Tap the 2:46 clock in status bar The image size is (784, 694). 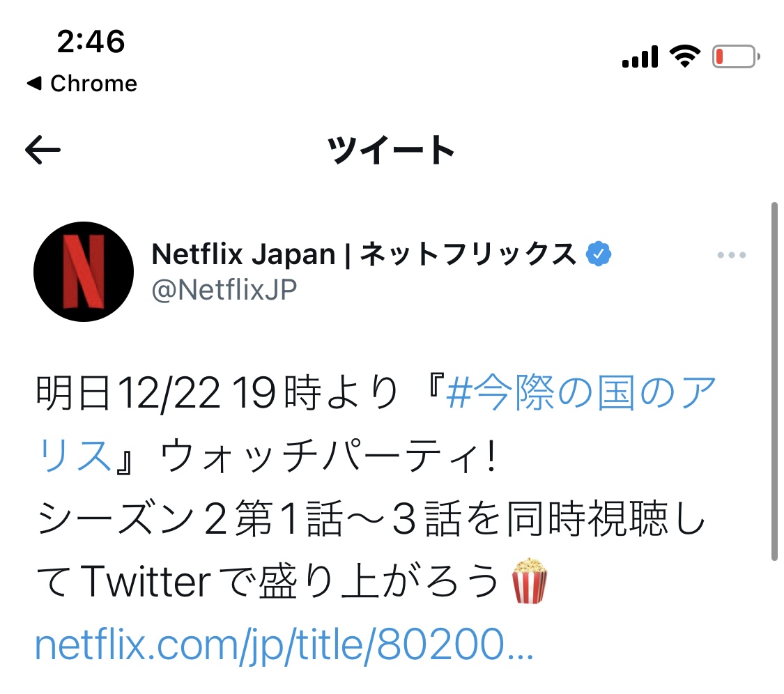91,42
